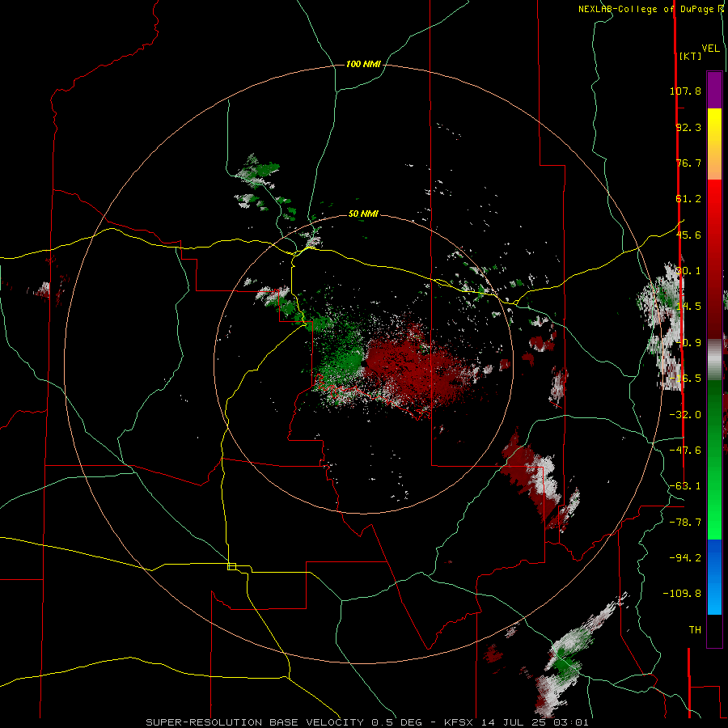Screen dimensions: 728x728
Task: Click the 107.8 legend value
Action: click(x=685, y=91)
